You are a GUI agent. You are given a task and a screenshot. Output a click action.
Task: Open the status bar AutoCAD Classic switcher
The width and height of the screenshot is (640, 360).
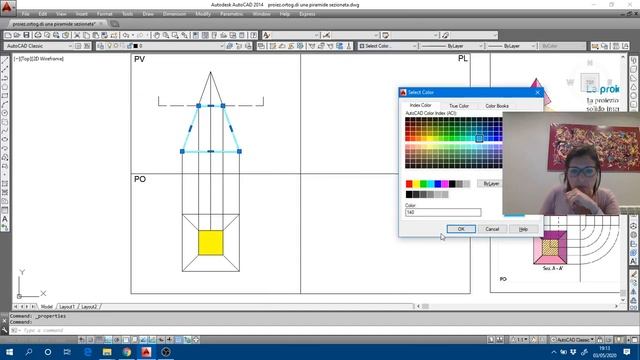pyautogui.click(x=573, y=340)
